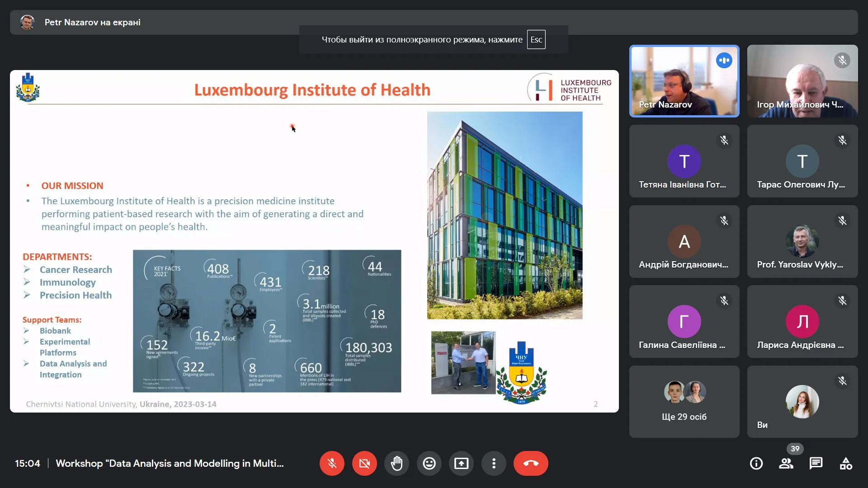
Task: Click Petr Nazarov presenter avatar in banner
Action: pyautogui.click(x=27, y=22)
